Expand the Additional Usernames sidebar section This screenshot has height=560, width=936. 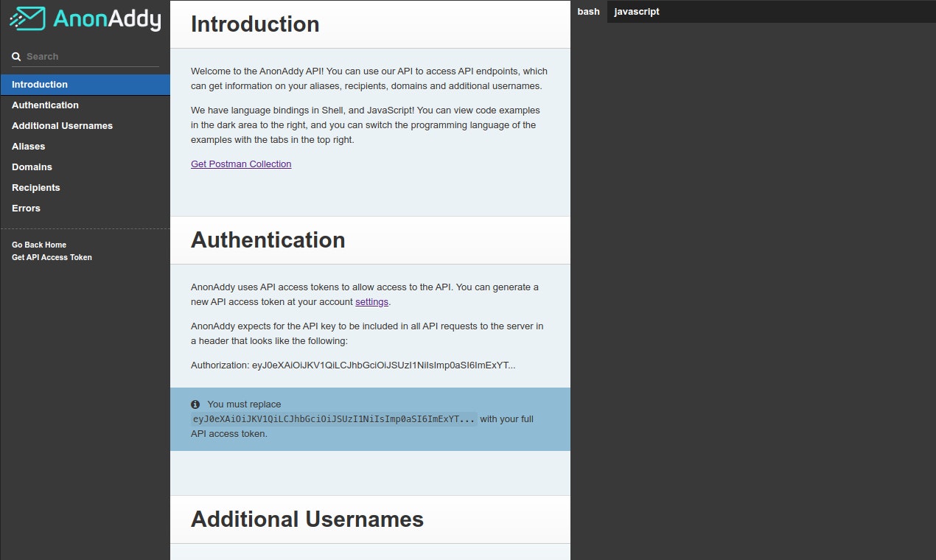point(85,126)
